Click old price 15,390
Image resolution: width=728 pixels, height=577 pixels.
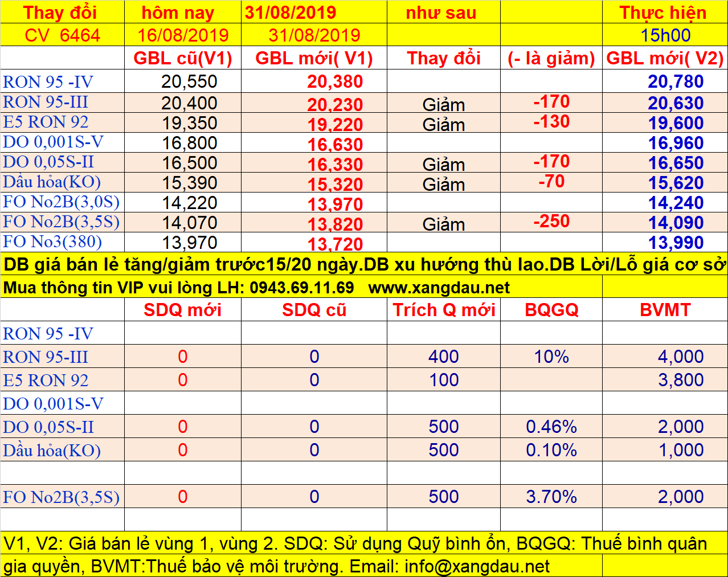click(189, 183)
